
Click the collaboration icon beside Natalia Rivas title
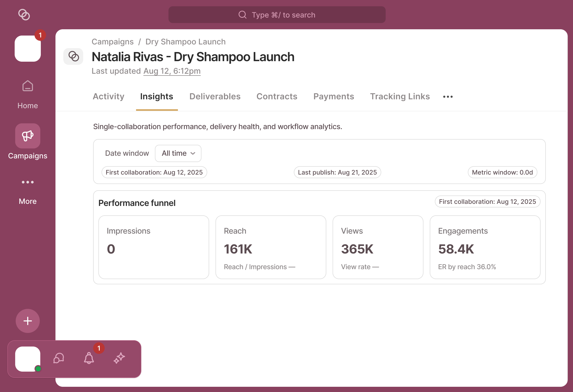click(73, 56)
